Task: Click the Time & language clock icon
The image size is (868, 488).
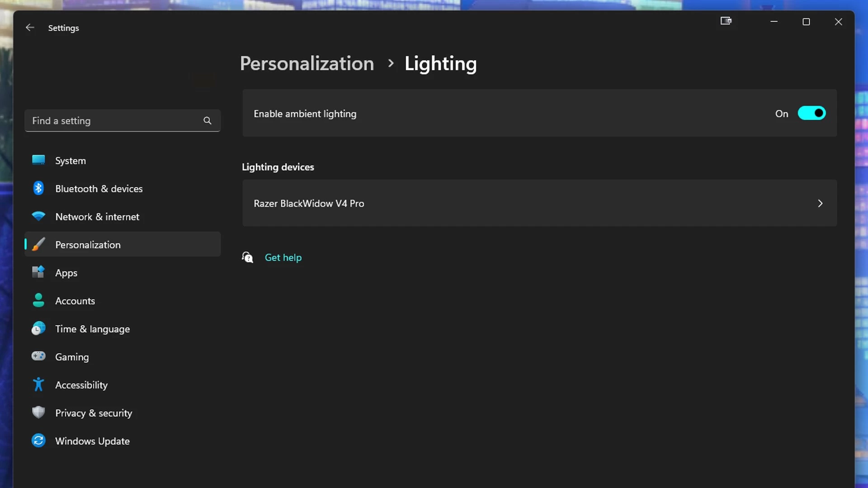Action: coord(38,328)
